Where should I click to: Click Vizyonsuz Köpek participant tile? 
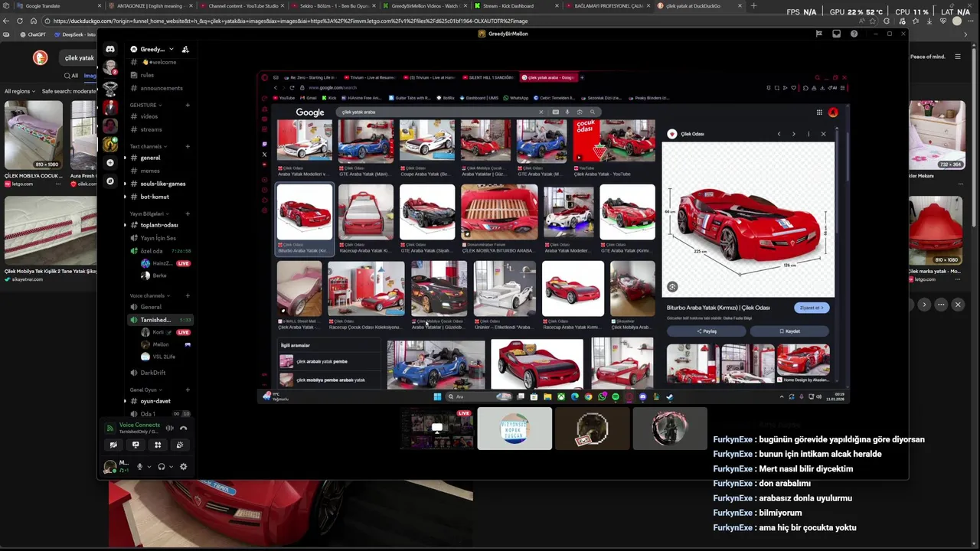[514, 429]
